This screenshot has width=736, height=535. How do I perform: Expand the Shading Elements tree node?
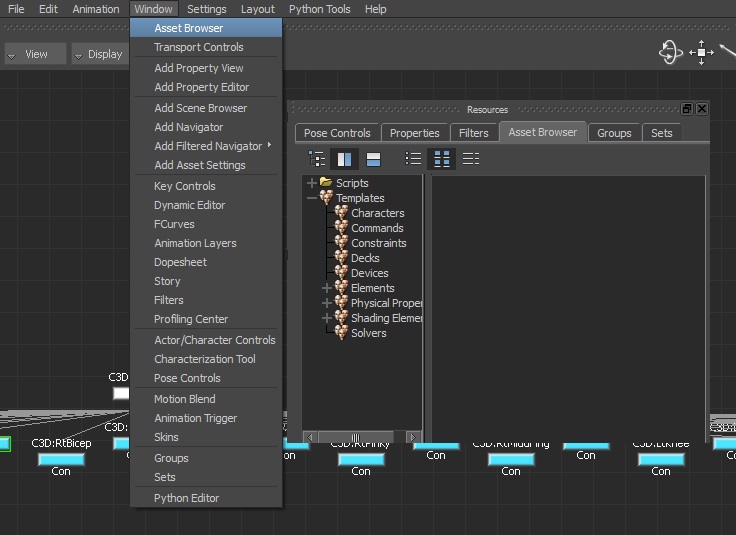pos(327,318)
